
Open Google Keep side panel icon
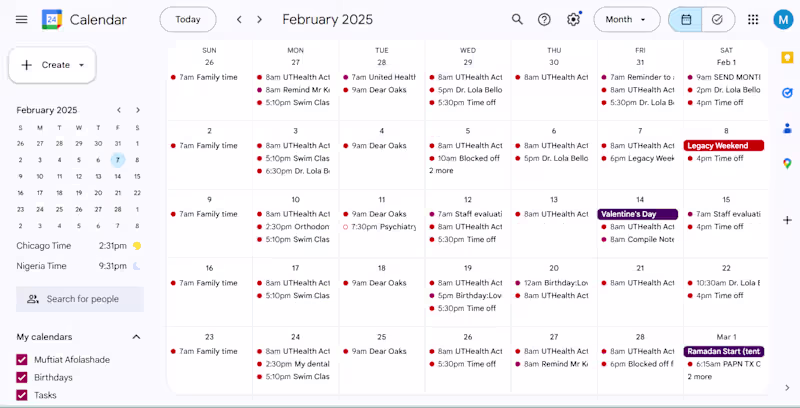(x=787, y=57)
